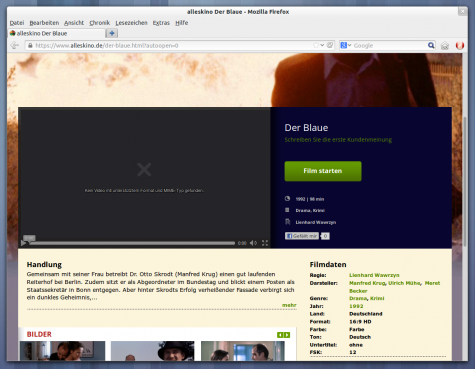Click the Facebook like count box
The image size is (475, 369).
325,236
